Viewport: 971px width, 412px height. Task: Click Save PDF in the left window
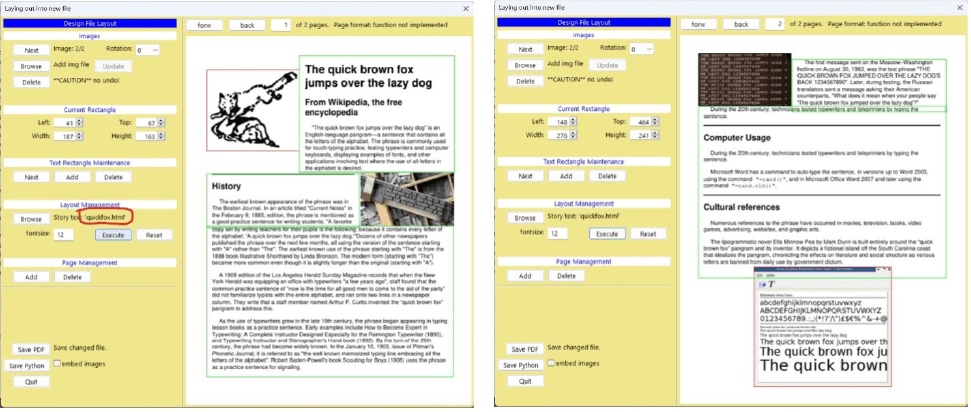point(31,349)
